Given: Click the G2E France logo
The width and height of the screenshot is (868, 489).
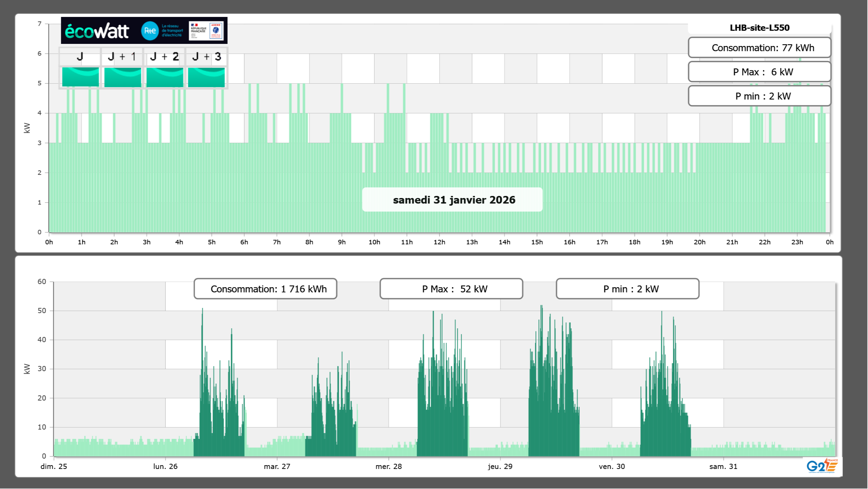Looking at the screenshot, I should pyautogui.click(x=822, y=466).
